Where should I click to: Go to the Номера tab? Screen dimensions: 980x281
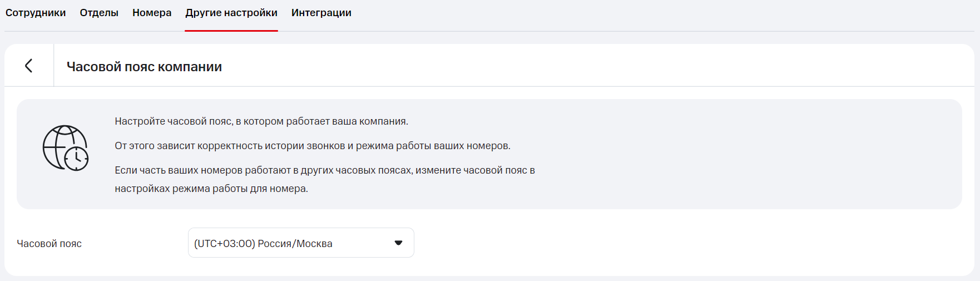(152, 13)
